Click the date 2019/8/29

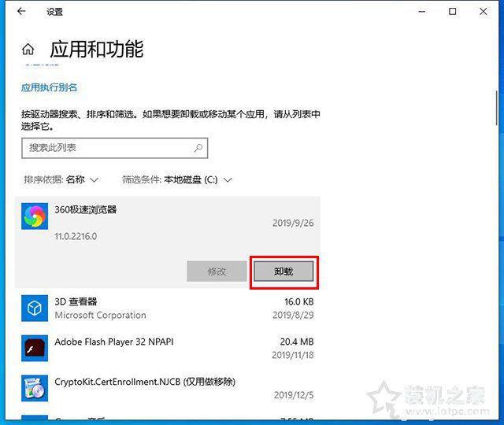tap(293, 315)
